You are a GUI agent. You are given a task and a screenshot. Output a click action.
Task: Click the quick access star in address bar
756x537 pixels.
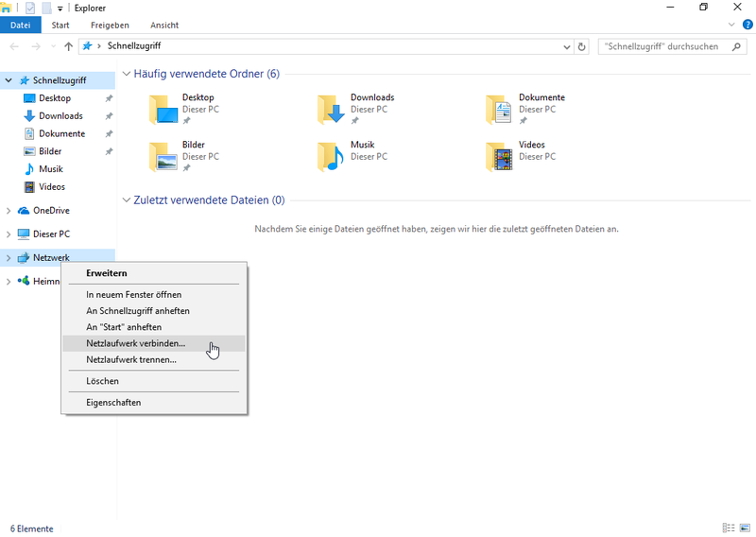[x=87, y=45]
